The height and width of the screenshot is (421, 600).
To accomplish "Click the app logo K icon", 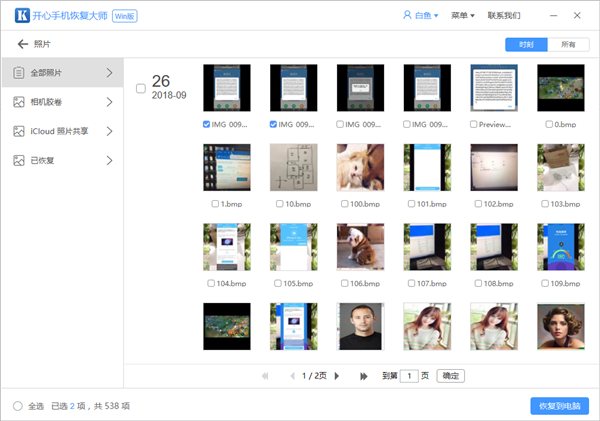I will pyautogui.click(x=22, y=16).
